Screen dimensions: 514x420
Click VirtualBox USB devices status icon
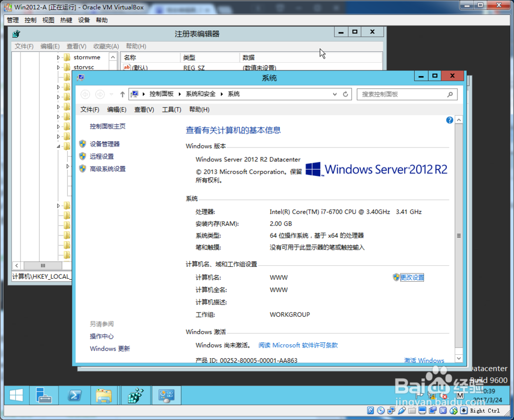[401, 411]
